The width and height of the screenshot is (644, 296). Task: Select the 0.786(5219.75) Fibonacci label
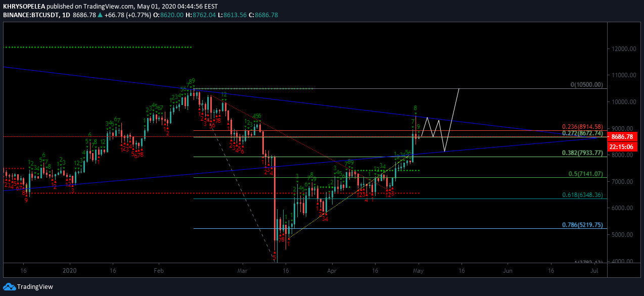click(x=582, y=225)
